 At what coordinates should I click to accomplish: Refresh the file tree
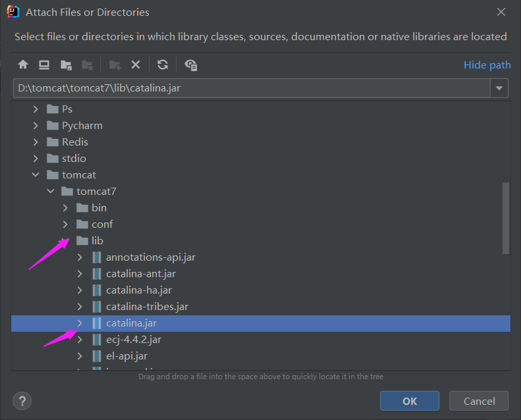click(163, 65)
